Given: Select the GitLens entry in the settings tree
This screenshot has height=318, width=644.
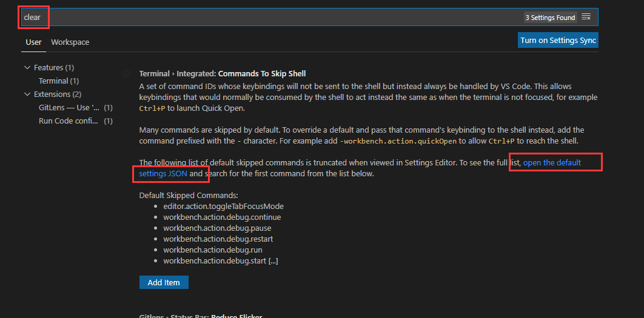Looking at the screenshot, I should point(76,107).
